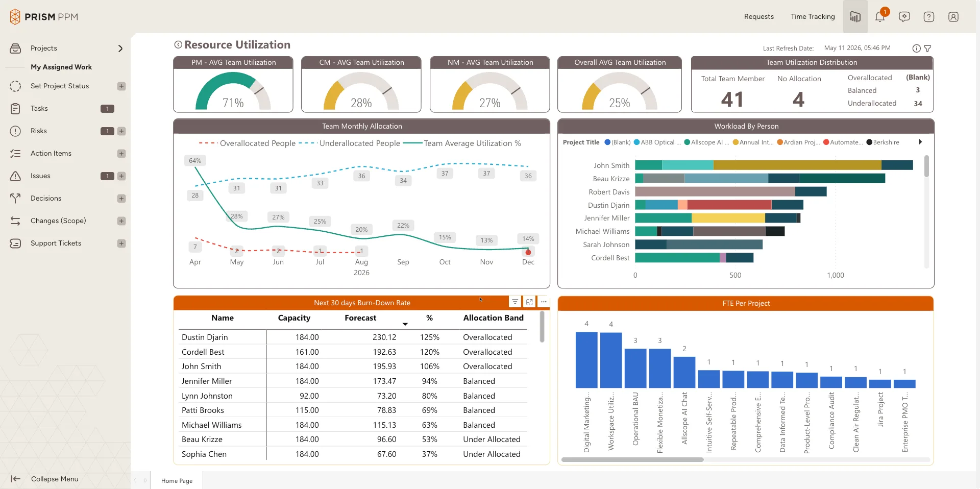Click John Smith's workload bar
Image resolution: width=980 pixels, height=489 pixels.
pyautogui.click(x=774, y=165)
